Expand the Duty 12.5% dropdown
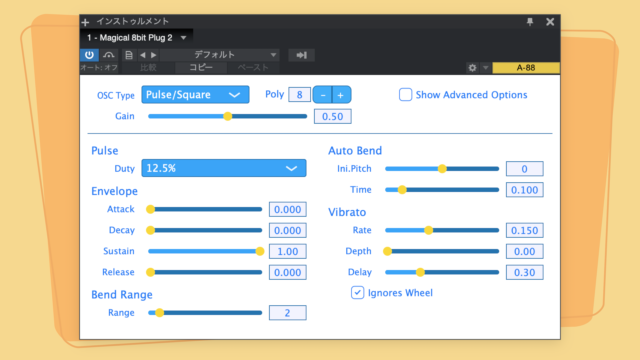The image size is (640, 360). tap(224, 168)
